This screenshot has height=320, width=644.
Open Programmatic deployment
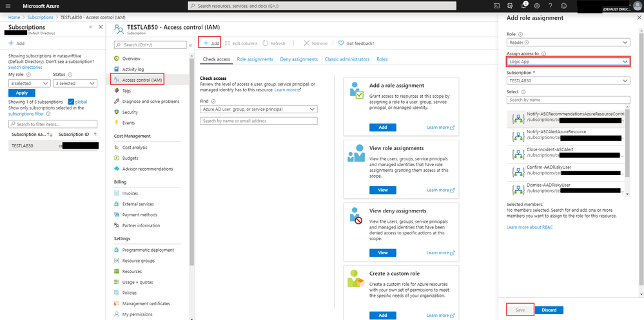coord(148,250)
